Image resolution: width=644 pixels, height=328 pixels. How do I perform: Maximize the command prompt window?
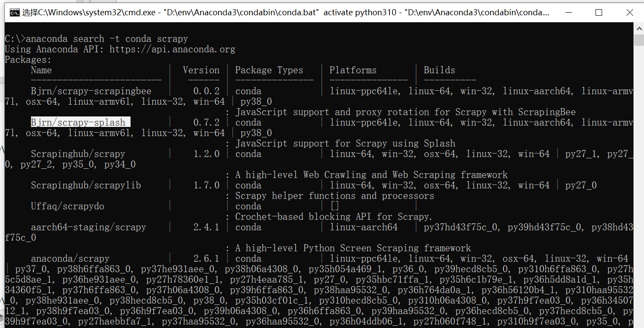tap(599, 13)
